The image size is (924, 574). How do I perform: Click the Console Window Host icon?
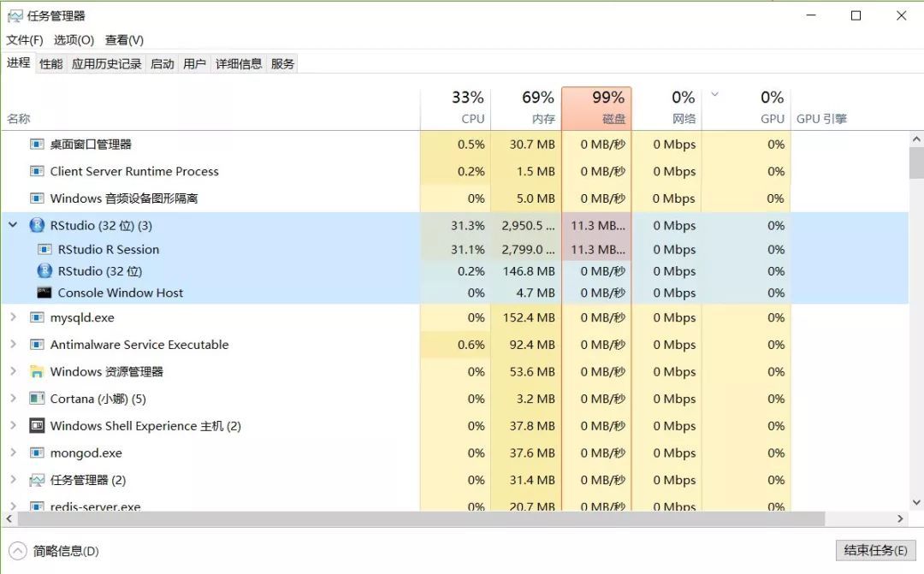[44, 293]
